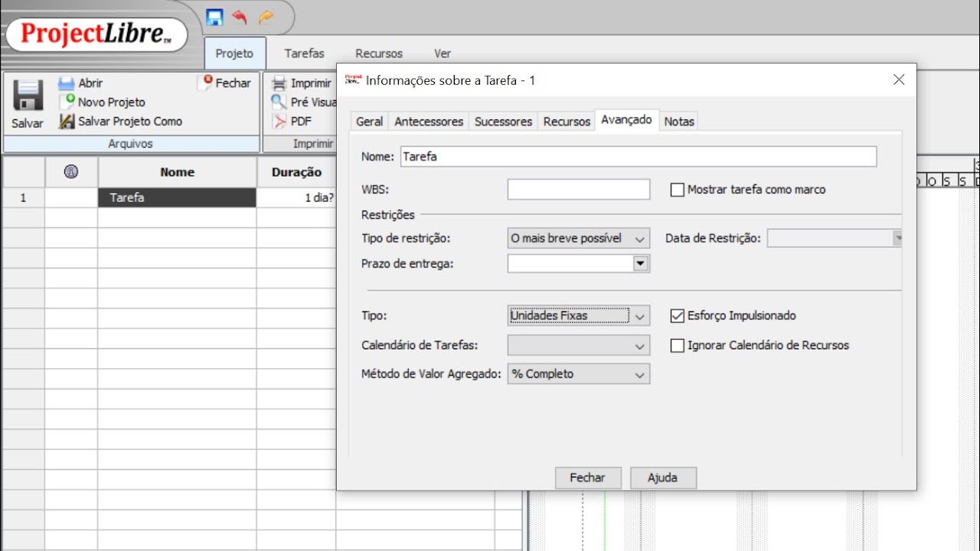Viewport: 980px width, 551px height.
Task: Click the Imprimir printer icon
Action: 279,83
